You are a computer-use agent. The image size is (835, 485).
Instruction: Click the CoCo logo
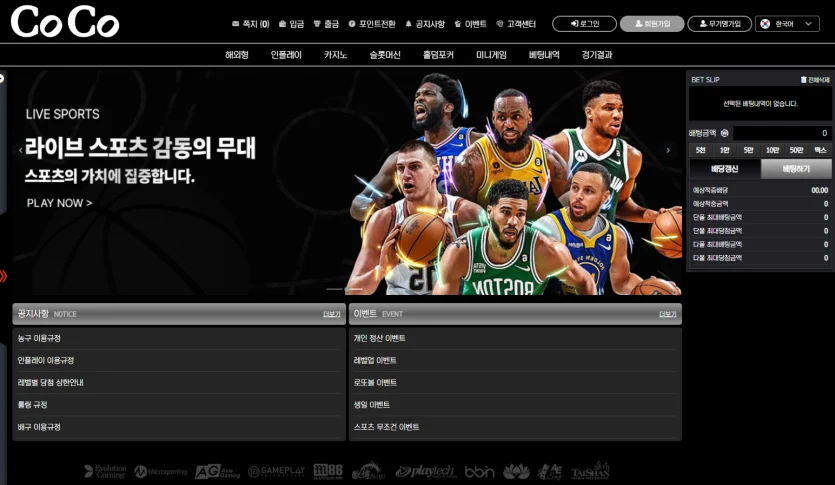[x=65, y=22]
